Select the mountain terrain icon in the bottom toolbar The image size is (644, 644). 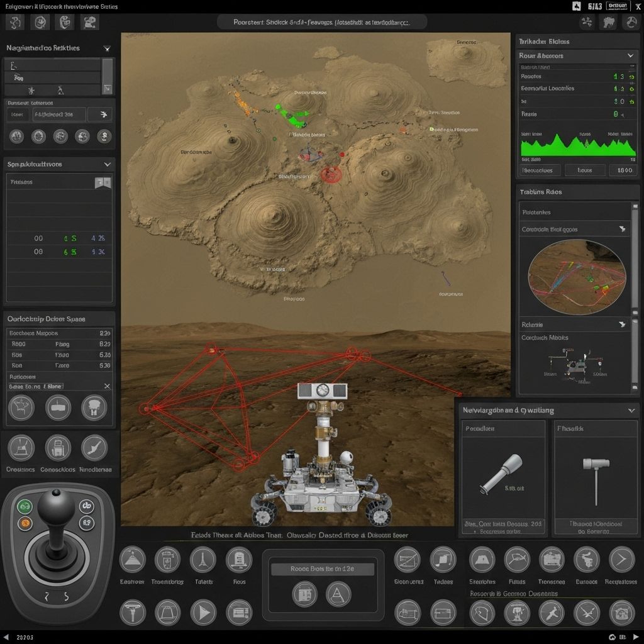133,560
